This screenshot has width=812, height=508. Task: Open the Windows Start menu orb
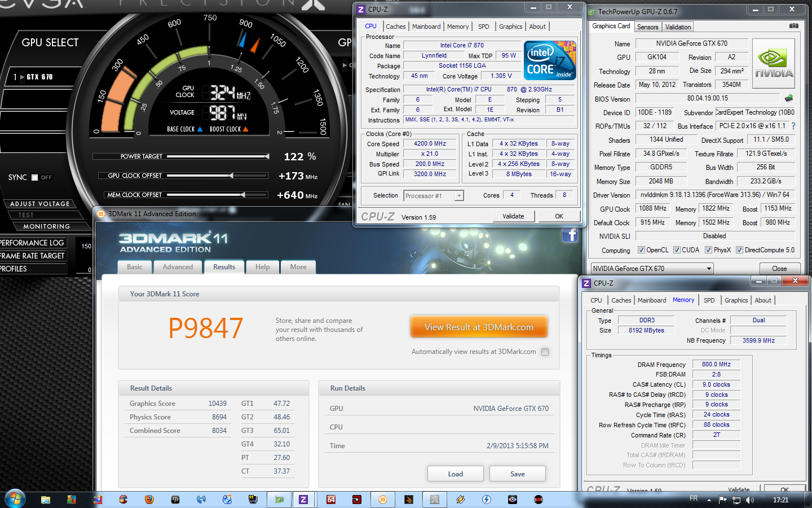15,500
